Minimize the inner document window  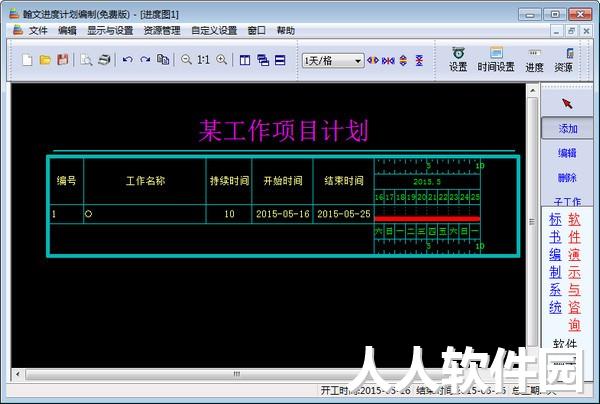click(556, 31)
